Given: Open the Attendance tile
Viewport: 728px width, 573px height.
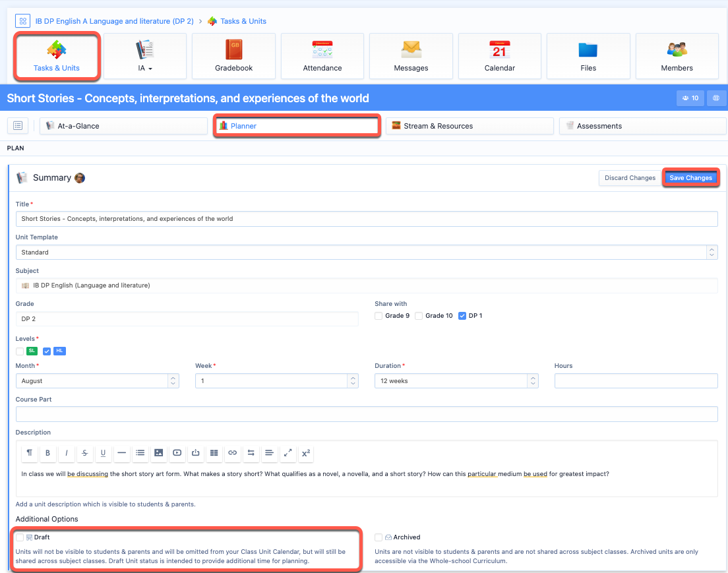Looking at the screenshot, I should click(322, 56).
